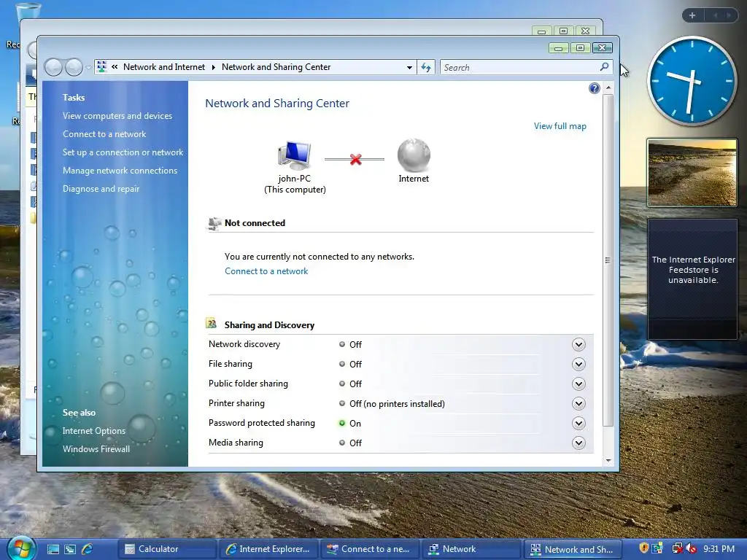Expand the Public folder sharing settings

[x=578, y=384]
